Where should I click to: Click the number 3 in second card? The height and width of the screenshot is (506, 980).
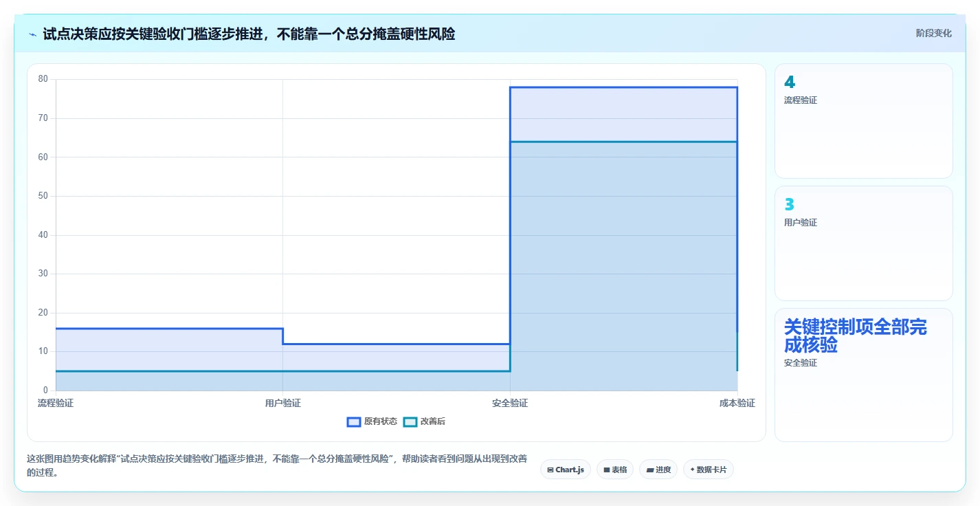coord(790,205)
